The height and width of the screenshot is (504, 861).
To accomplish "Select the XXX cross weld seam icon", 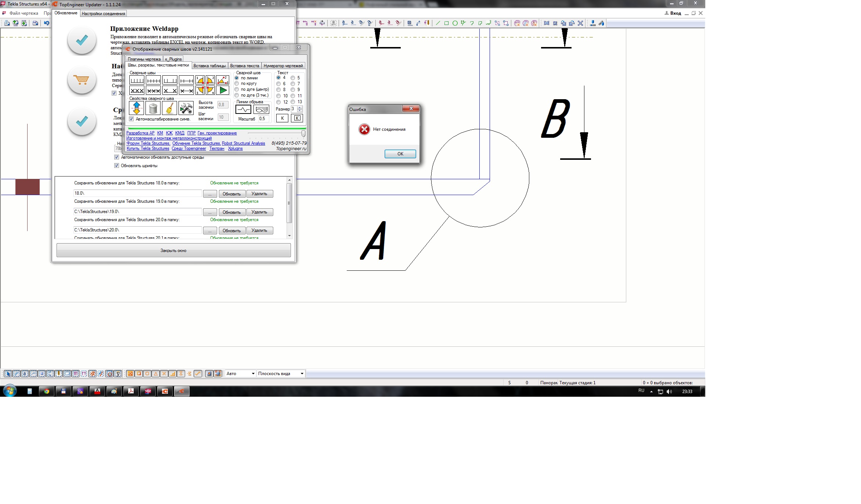I will pos(137,90).
